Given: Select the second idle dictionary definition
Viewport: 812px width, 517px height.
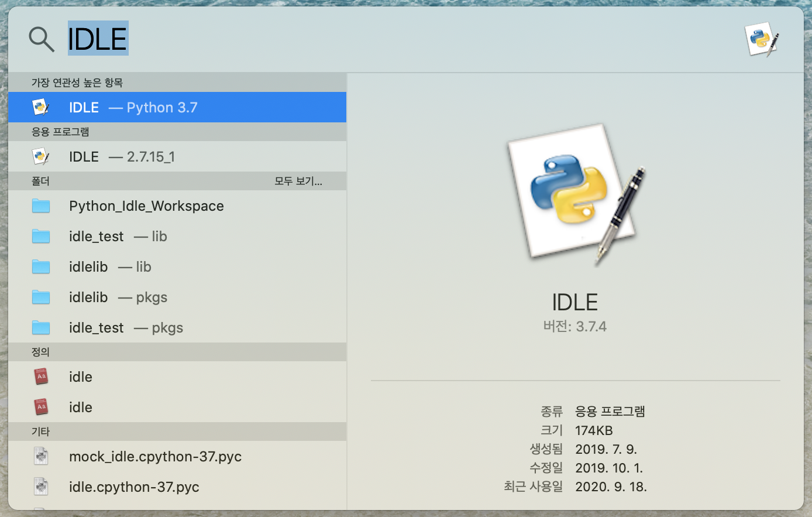Looking at the screenshot, I should click(x=177, y=407).
